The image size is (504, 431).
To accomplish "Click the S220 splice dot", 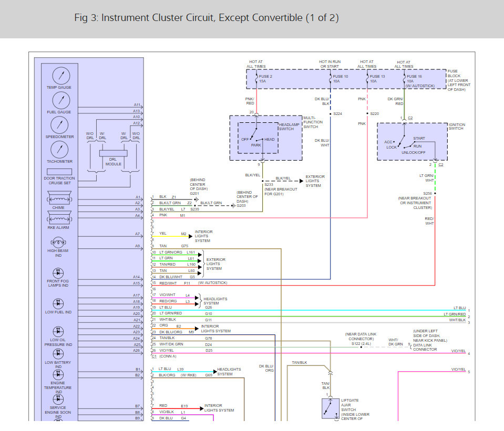I will coord(367,114).
